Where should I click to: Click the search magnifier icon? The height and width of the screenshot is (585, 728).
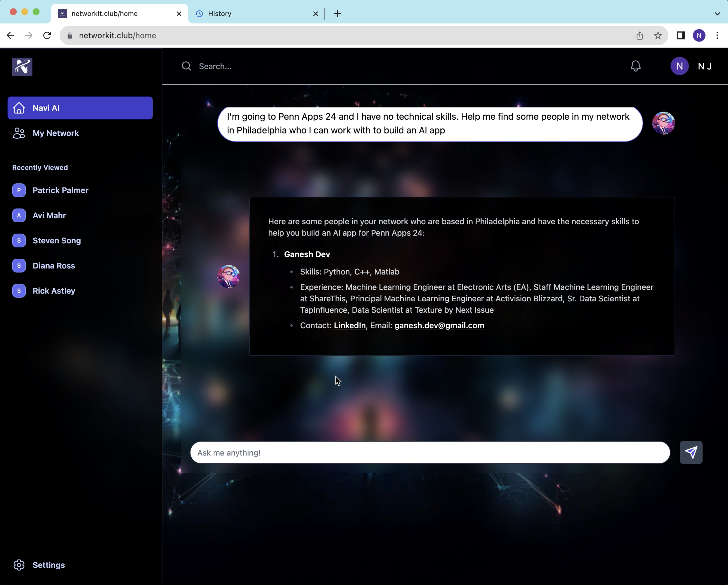tap(186, 66)
